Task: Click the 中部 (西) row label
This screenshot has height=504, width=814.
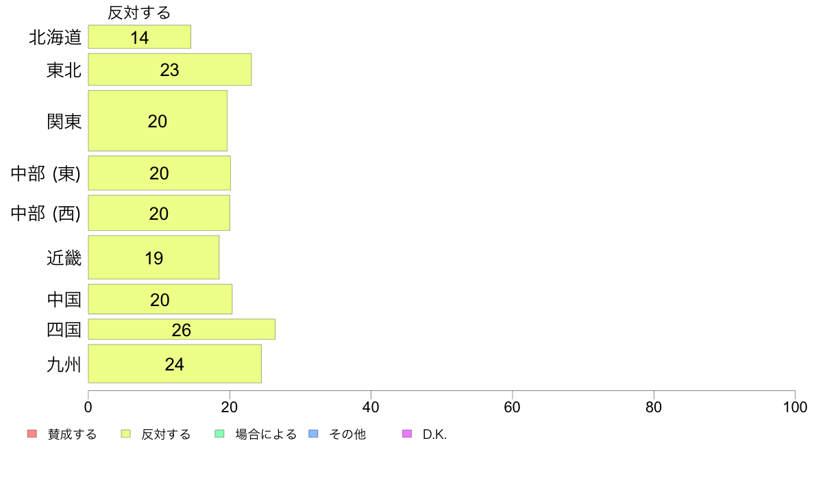Action: (x=46, y=214)
